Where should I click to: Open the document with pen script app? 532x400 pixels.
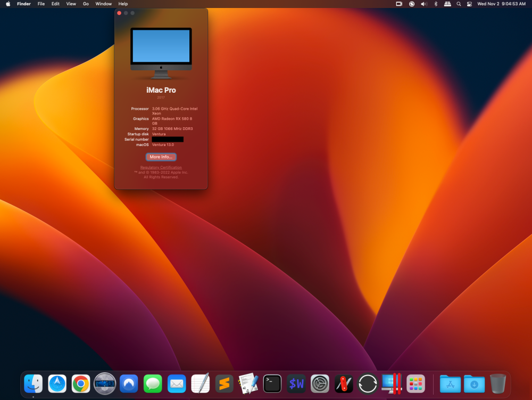click(x=248, y=383)
